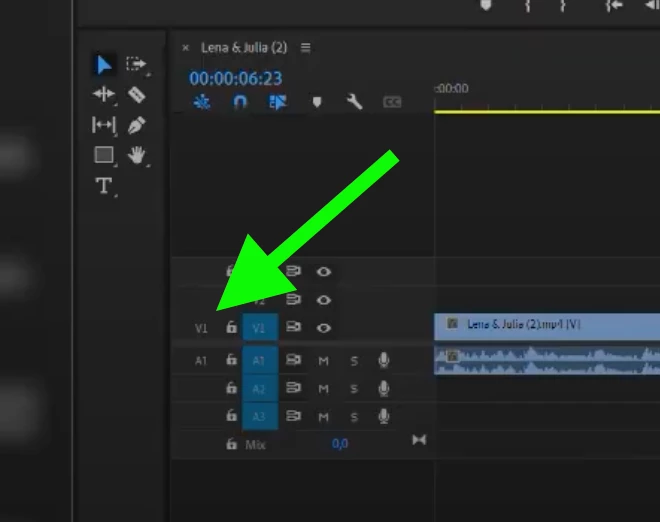Select the Lena & Julia (2) sequence tab
The width and height of the screenshot is (660, 522).
[244, 48]
